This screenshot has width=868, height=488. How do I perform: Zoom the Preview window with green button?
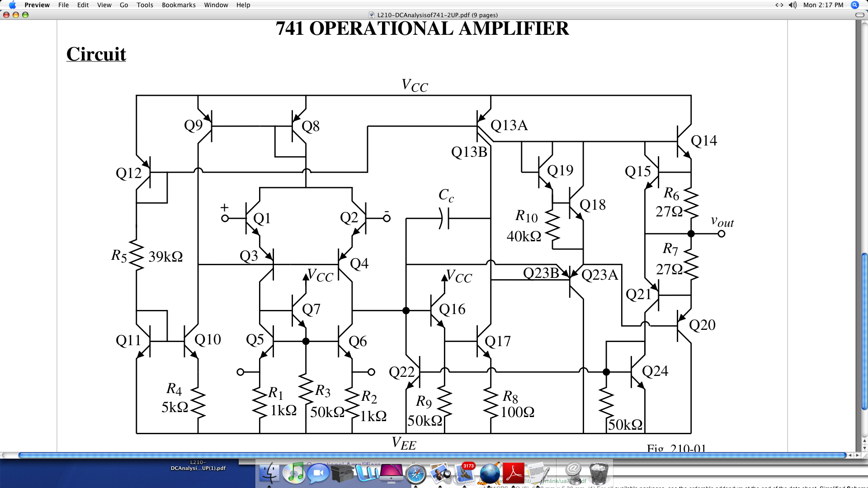(25, 15)
